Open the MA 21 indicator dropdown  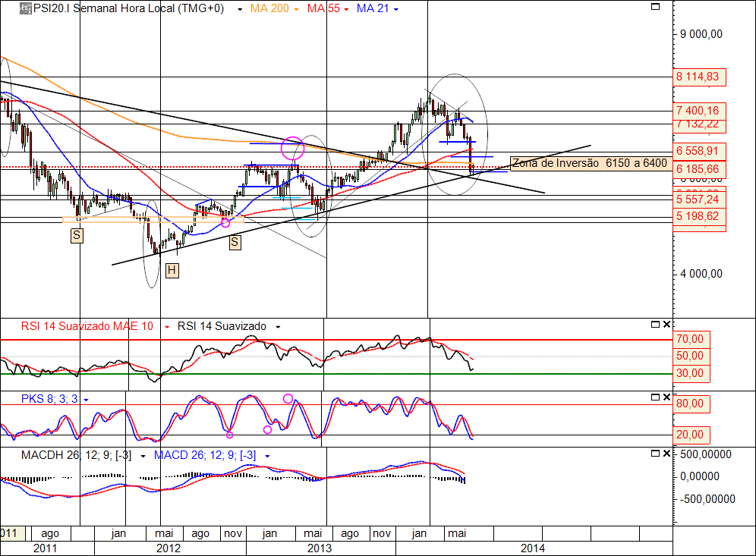tap(396, 10)
